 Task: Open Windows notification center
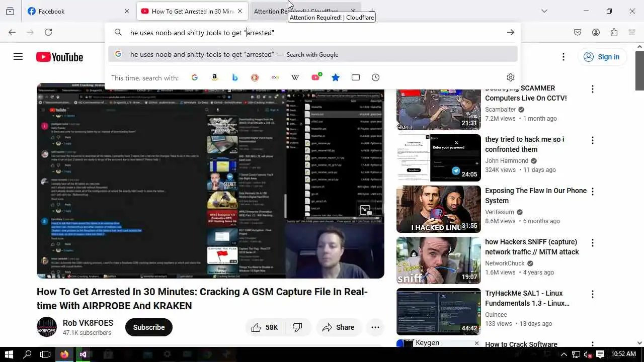(x=600, y=354)
